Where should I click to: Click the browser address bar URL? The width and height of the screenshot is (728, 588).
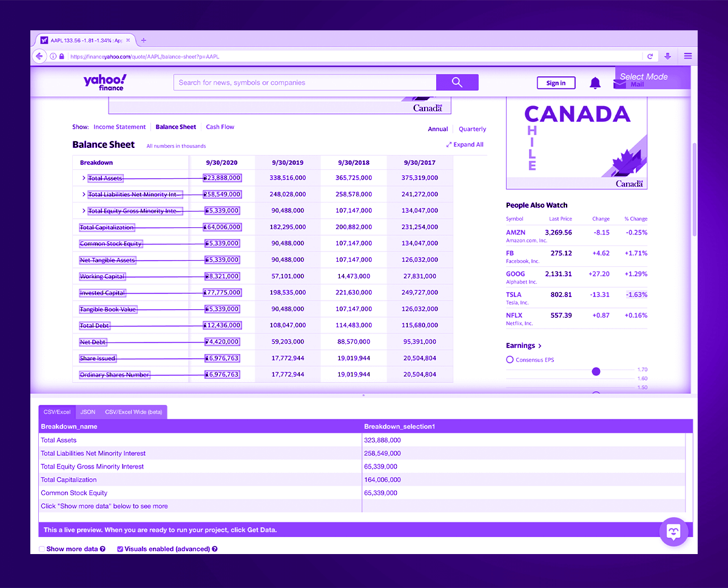coord(144,56)
